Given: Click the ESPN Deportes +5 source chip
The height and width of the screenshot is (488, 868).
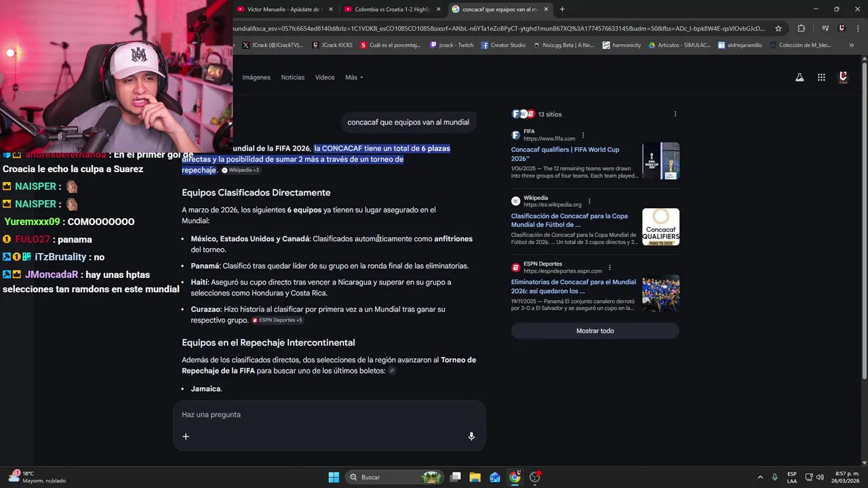Looking at the screenshot, I should coord(277,320).
